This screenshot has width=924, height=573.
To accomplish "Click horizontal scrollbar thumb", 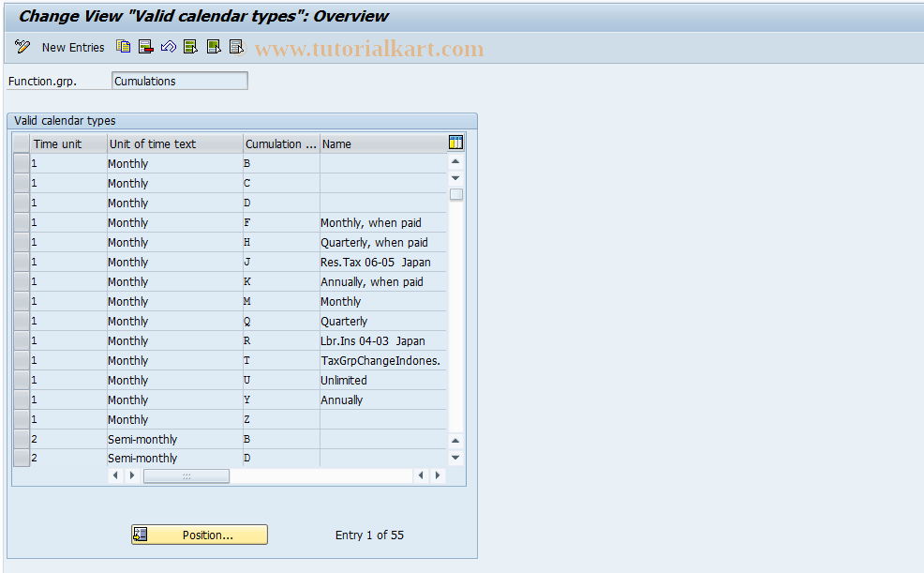I will 186,475.
